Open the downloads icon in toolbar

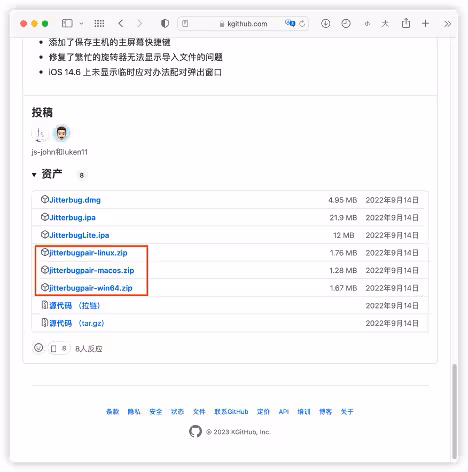[x=325, y=23]
